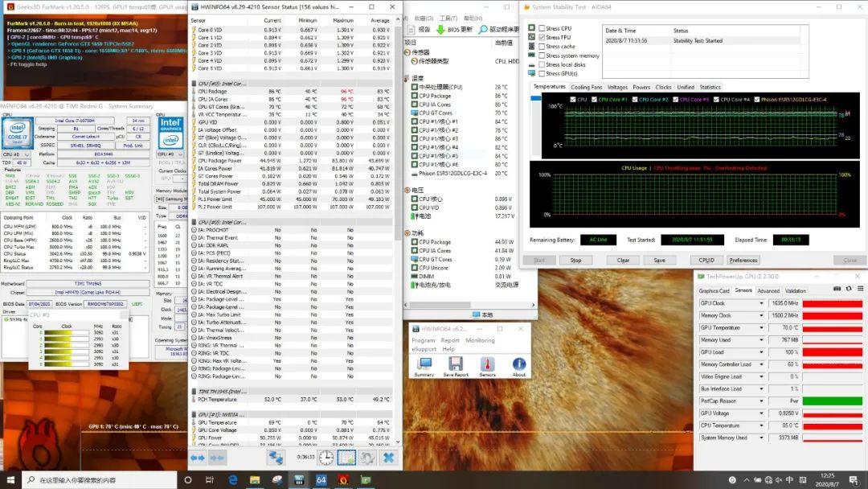Click the HWiNFO About icon
The height and width of the screenshot is (489, 868).
519,365
